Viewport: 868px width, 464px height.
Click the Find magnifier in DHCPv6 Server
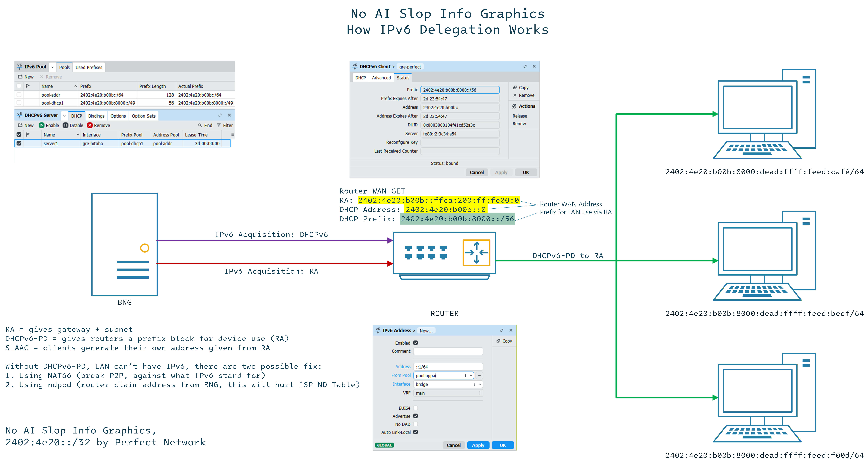200,125
